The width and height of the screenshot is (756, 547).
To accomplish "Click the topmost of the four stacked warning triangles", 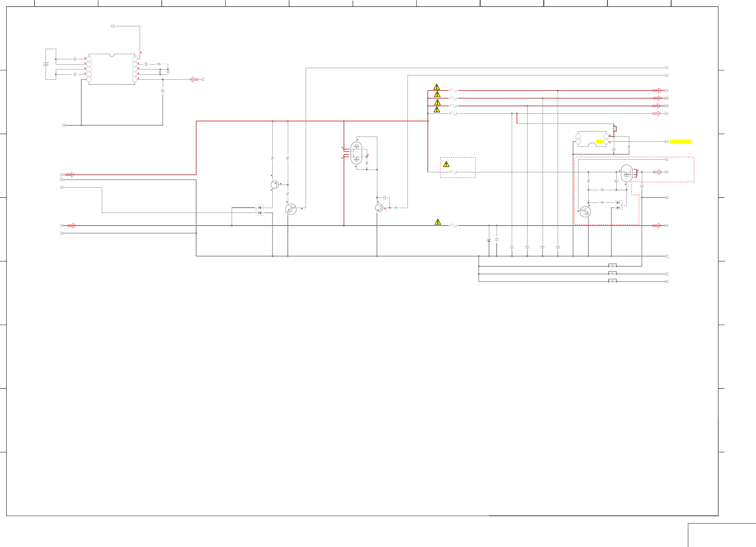I will (437, 87).
